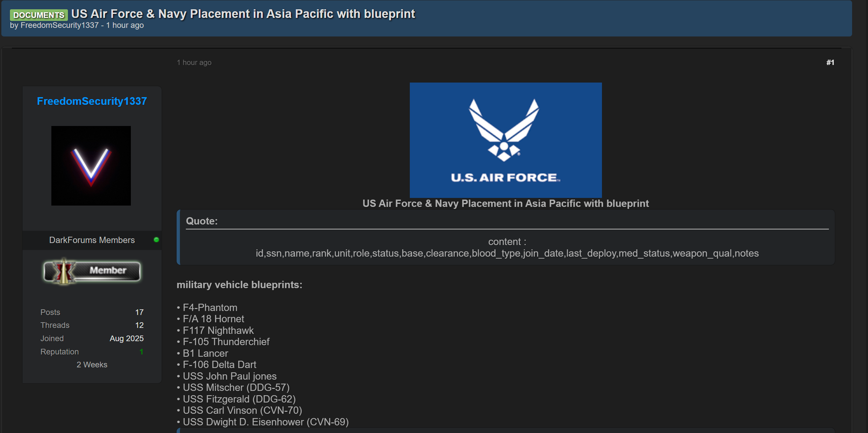This screenshot has height=433, width=868.
Task: Click the 'USS John Paul jones' list entry
Action: [x=230, y=376]
